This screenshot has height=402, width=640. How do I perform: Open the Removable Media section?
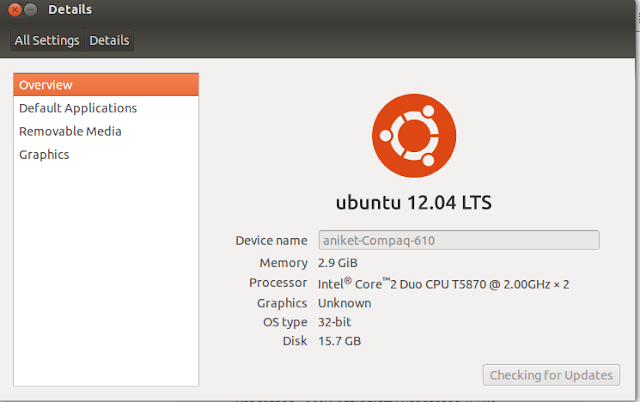pyautogui.click(x=106, y=131)
